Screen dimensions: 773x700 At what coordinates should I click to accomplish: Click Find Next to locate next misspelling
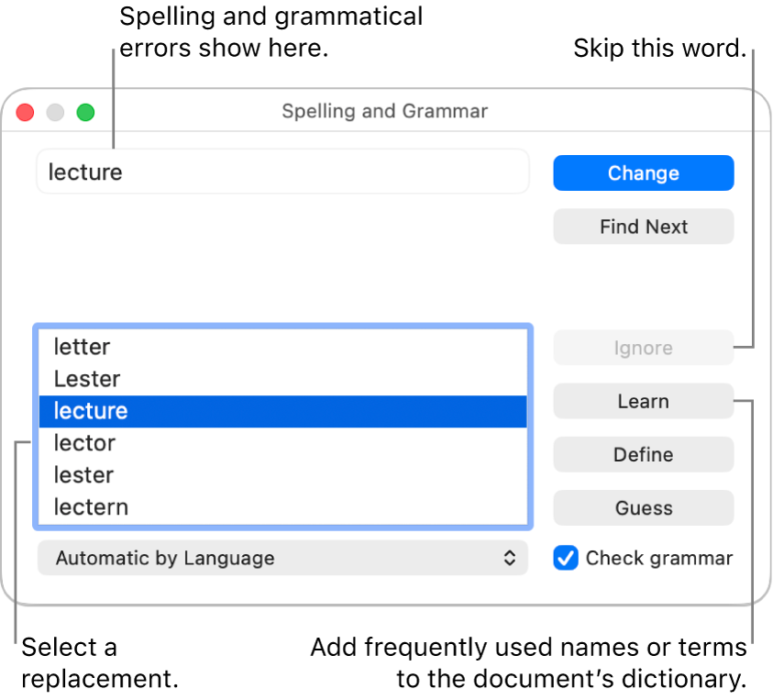point(643,227)
